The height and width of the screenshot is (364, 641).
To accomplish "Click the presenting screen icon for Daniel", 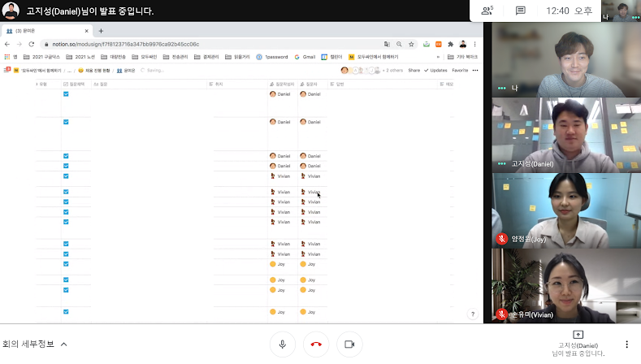I will 578,335.
